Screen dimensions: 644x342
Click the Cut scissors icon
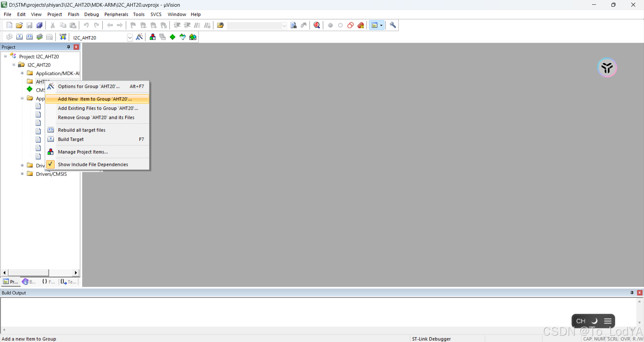[x=53, y=25]
